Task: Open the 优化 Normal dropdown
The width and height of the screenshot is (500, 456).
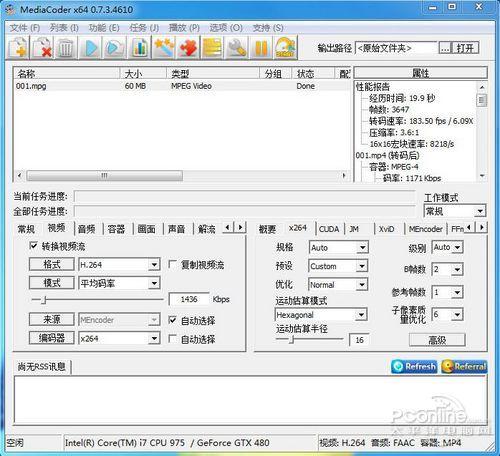Action: tap(362, 285)
